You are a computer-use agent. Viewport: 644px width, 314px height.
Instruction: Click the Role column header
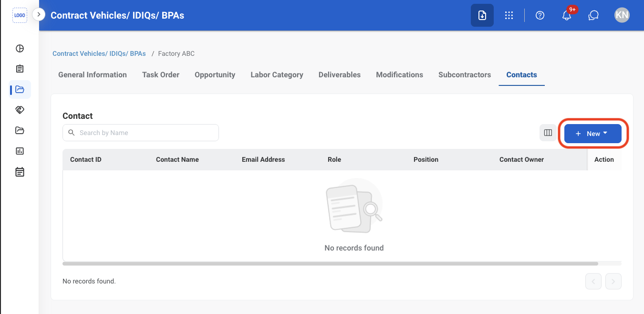334,159
